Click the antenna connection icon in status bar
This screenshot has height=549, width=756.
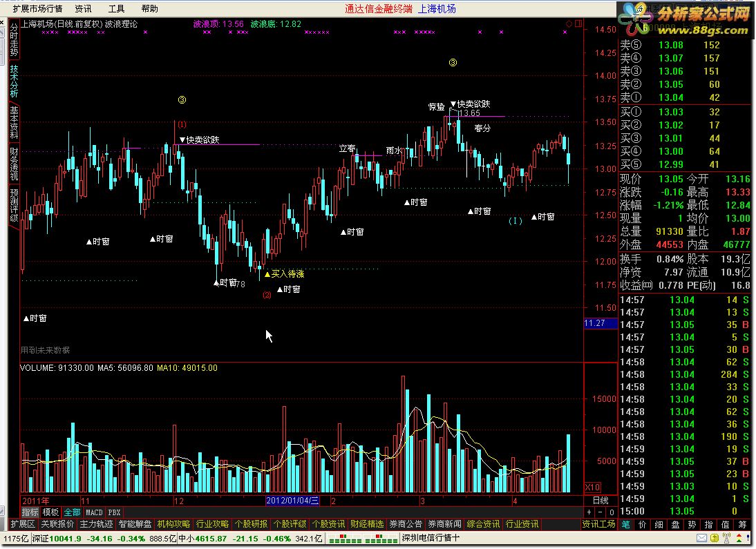726,538
